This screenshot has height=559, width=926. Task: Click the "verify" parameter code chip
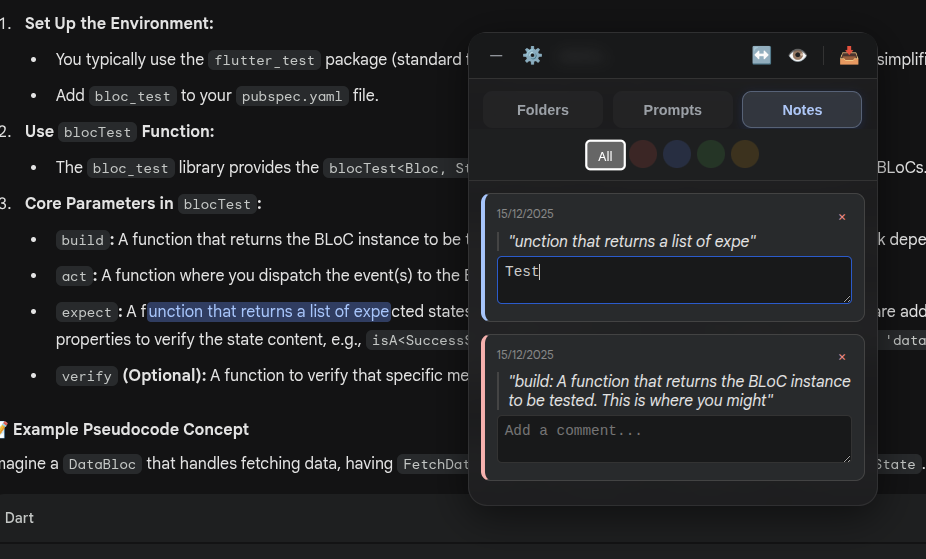click(86, 376)
